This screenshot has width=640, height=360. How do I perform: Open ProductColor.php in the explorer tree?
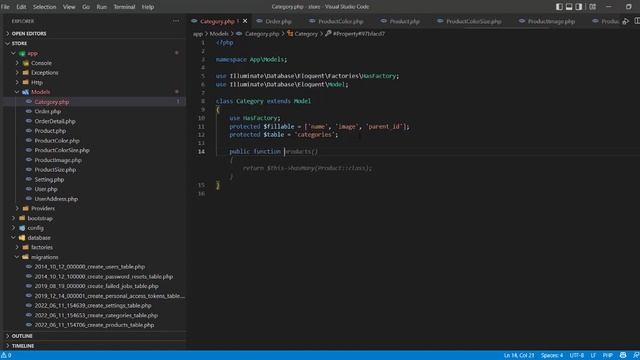(x=93, y=141)
